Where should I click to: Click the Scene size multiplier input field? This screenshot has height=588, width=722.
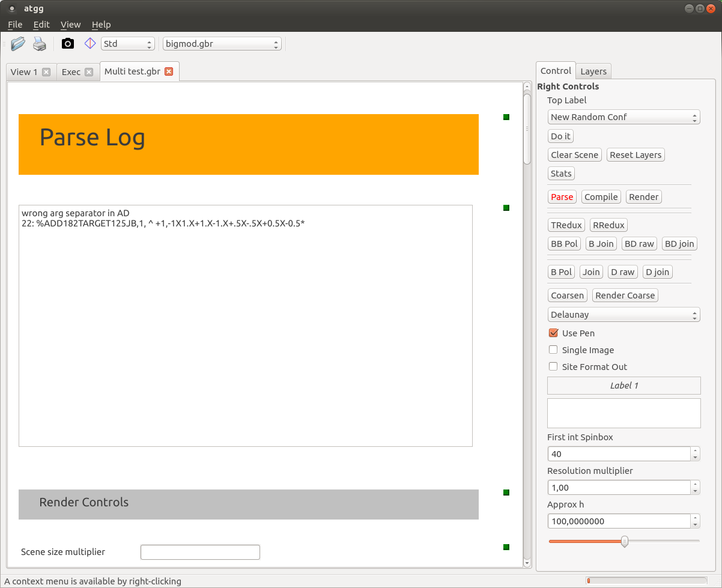tap(200, 552)
